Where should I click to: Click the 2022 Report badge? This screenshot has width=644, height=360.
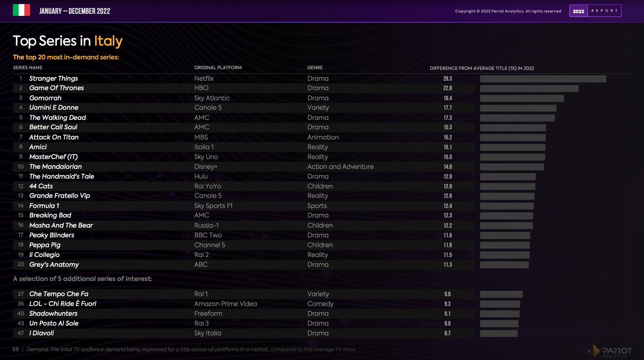pyautogui.click(x=595, y=11)
